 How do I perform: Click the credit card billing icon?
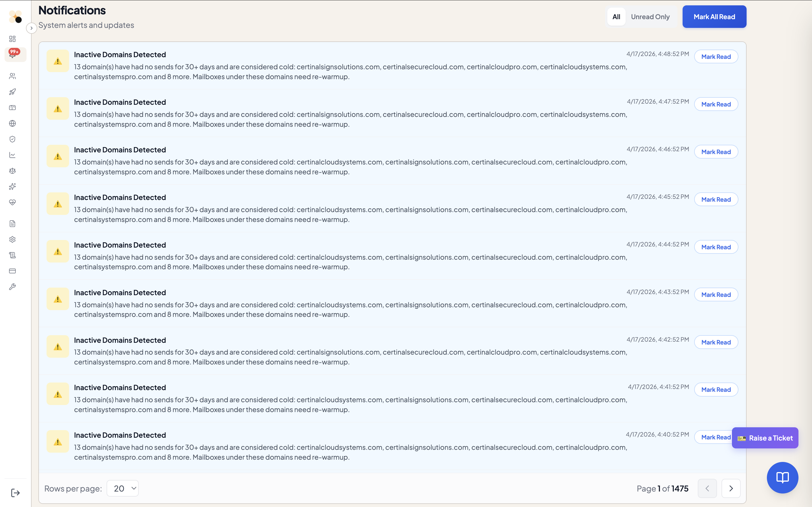pyautogui.click(x=12, y=271)
